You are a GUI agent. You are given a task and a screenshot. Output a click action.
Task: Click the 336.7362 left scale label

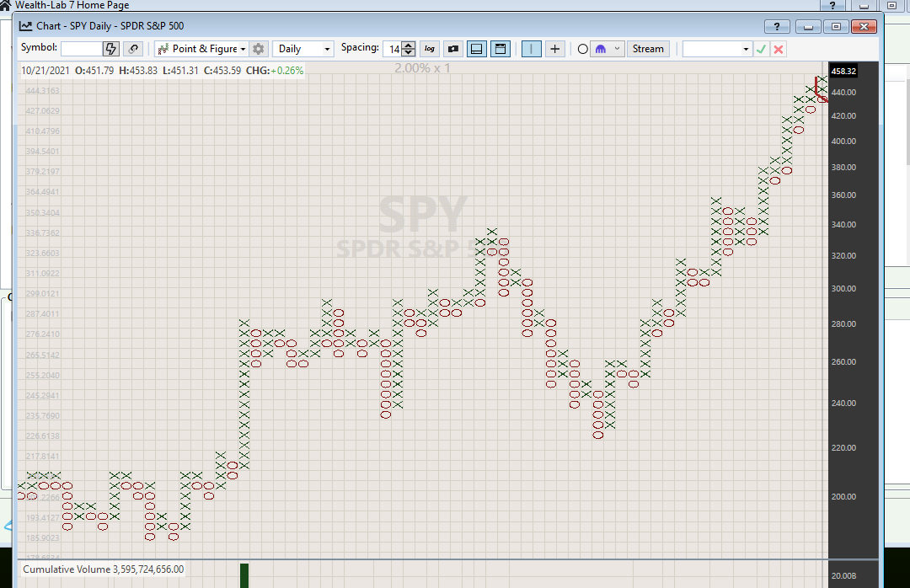point(42,233)
